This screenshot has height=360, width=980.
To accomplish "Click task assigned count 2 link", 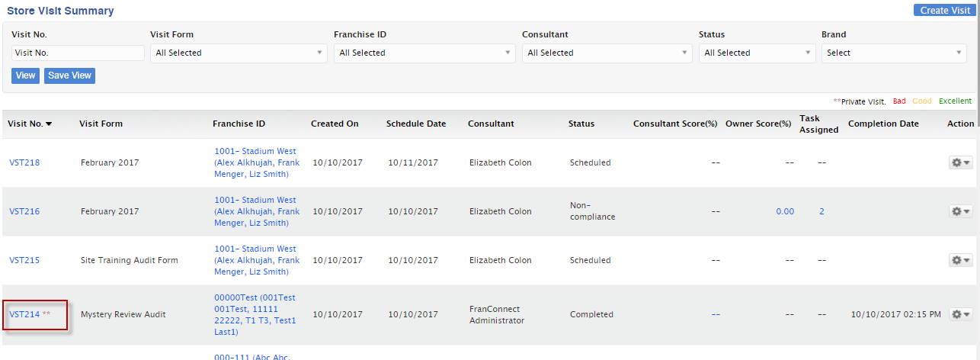I will (821, 211).
